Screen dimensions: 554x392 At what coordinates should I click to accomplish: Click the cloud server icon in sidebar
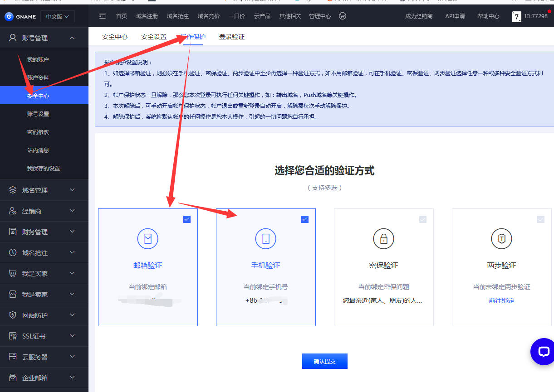tap(13, 357)
